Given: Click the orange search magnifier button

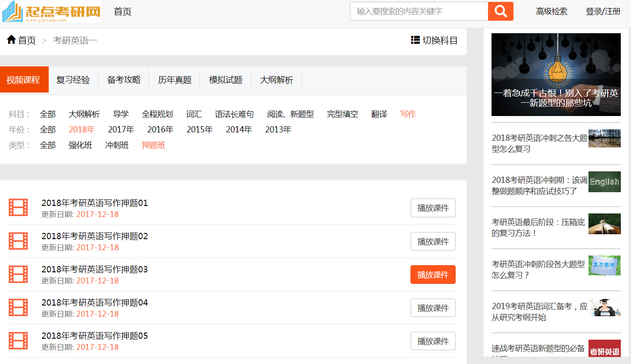Looking at the screenshot, I should pyautogui.click(x=500, y=12).
